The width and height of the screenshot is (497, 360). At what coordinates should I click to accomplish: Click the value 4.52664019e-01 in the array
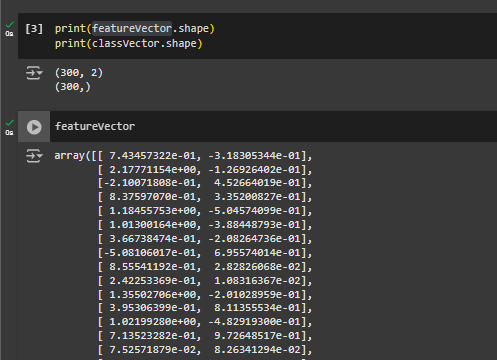(257, 183)
